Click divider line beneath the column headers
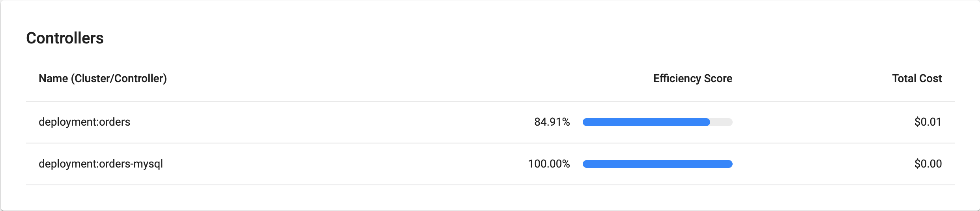Screen dimensions: 980x211 click(489, 101)
